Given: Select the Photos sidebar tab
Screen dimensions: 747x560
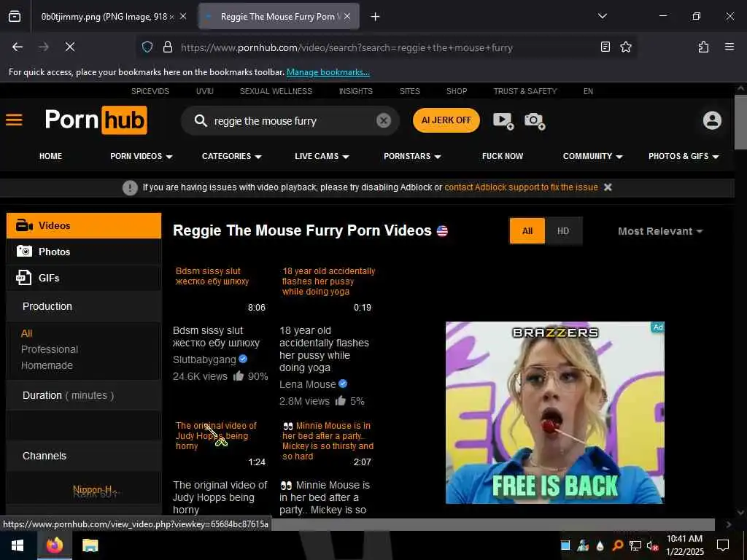Looking at the screenshot, I should (84, 252).
